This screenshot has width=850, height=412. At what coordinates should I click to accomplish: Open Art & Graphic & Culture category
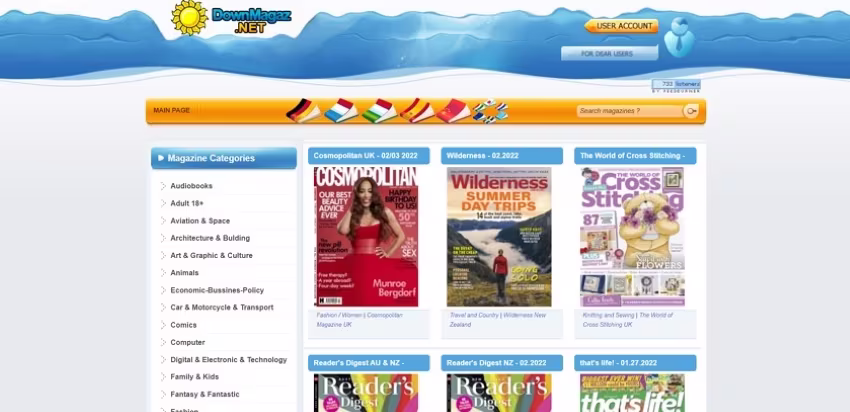pos(211,255)
